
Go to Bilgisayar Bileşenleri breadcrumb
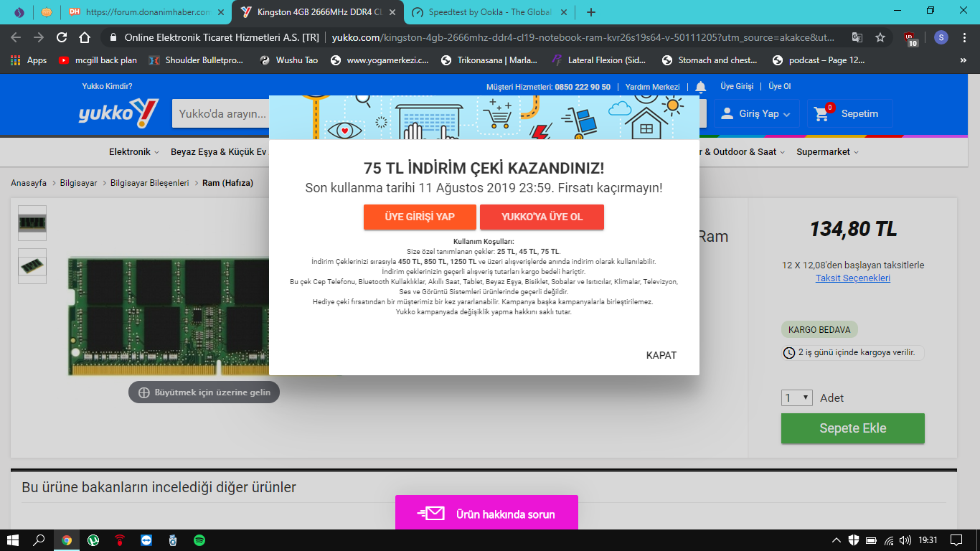tap(150, 183)
